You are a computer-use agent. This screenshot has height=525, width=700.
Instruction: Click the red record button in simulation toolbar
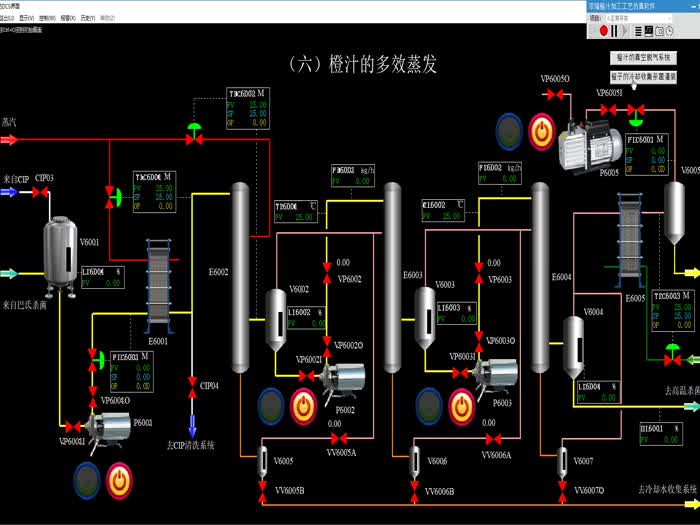[603, 31]
